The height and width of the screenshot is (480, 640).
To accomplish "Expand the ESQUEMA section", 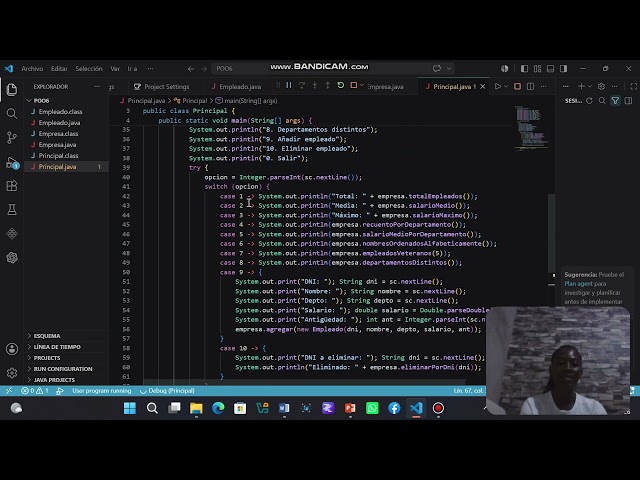I will [x=47, y=336].
